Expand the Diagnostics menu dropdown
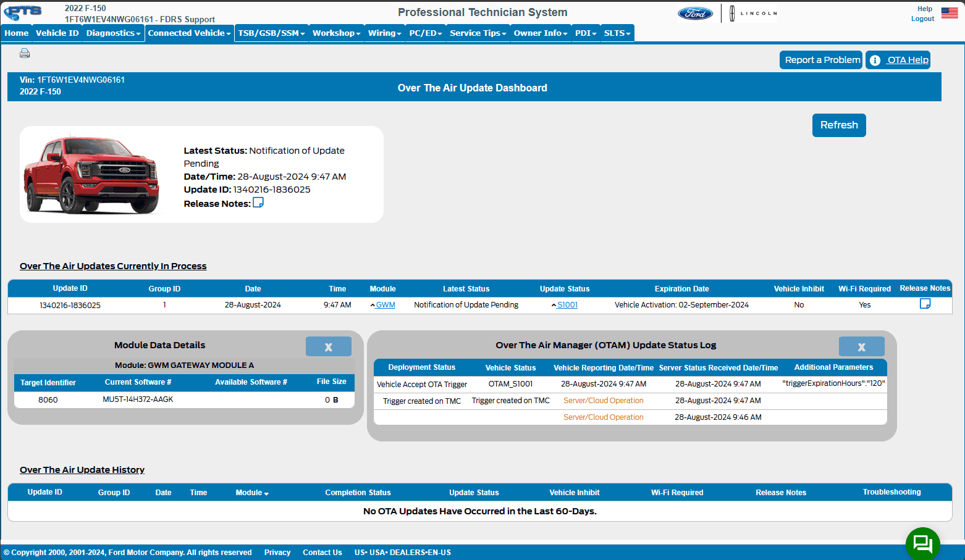 click(114, 33)
